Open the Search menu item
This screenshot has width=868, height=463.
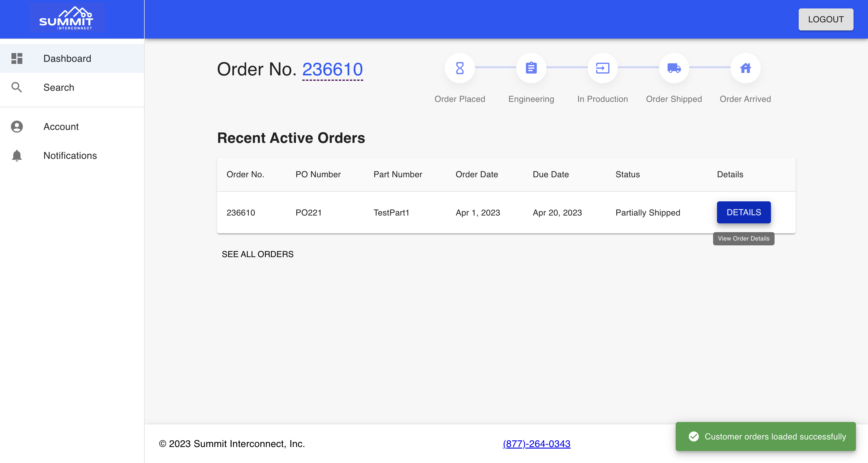coord(72,87)
